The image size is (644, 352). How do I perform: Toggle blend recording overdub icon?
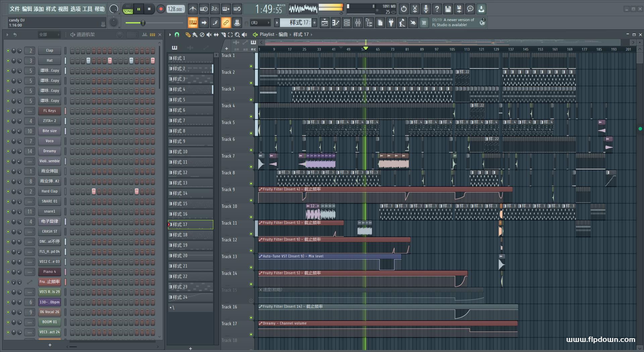coord(226,9)
